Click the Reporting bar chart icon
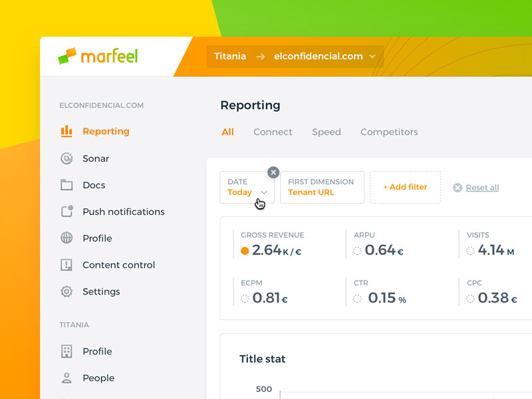 click(x=66, y=132)
